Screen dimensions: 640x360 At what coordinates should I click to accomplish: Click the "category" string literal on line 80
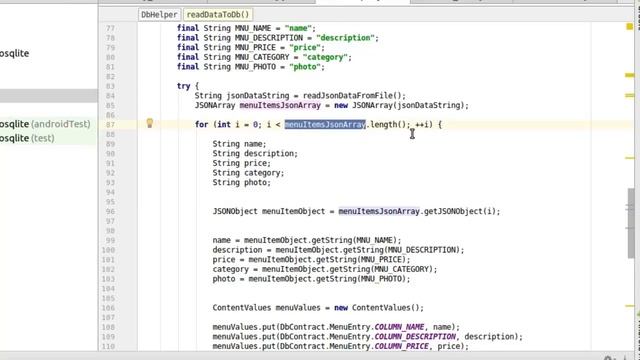pos(325,57)
